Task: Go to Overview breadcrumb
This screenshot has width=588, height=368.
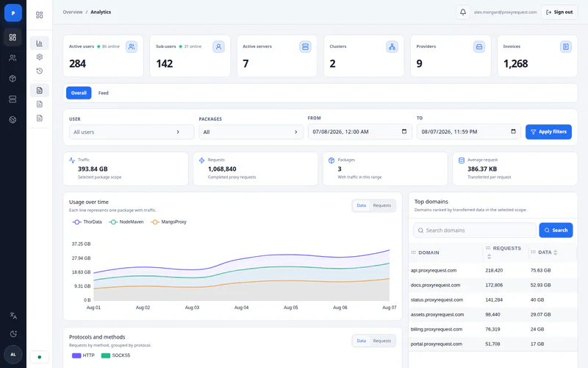Action: (72, 12)
